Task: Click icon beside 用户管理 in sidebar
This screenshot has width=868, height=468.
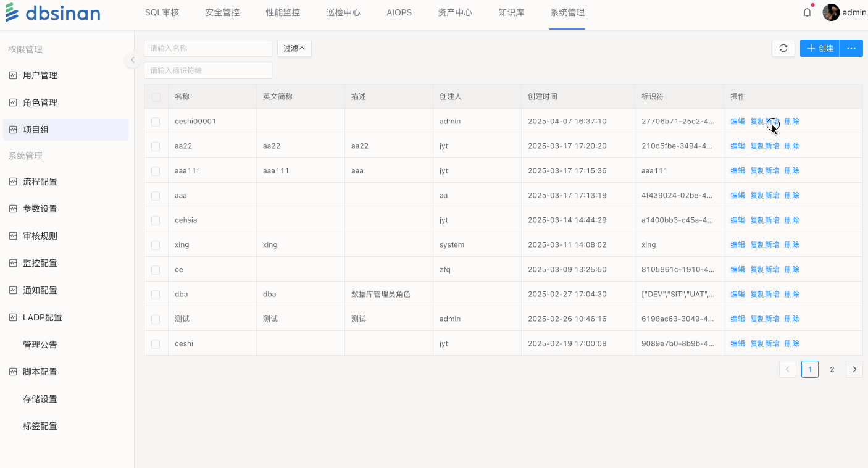Action: (x=13, y=75)
